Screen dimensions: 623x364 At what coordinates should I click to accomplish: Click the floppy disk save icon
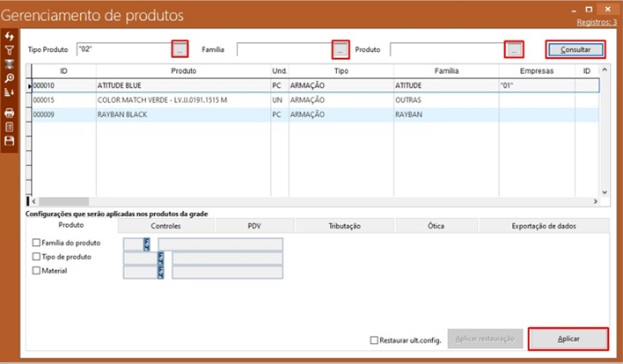click(10, 141)
